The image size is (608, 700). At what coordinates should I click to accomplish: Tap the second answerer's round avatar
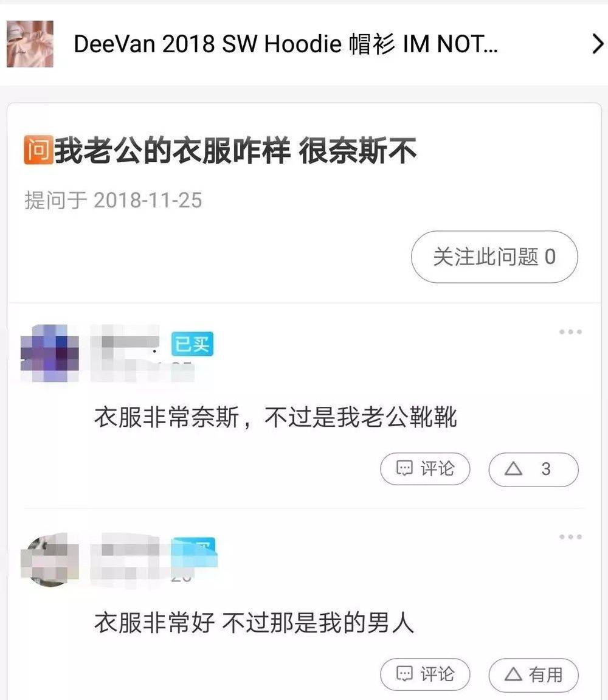click(x=49, y=560)
